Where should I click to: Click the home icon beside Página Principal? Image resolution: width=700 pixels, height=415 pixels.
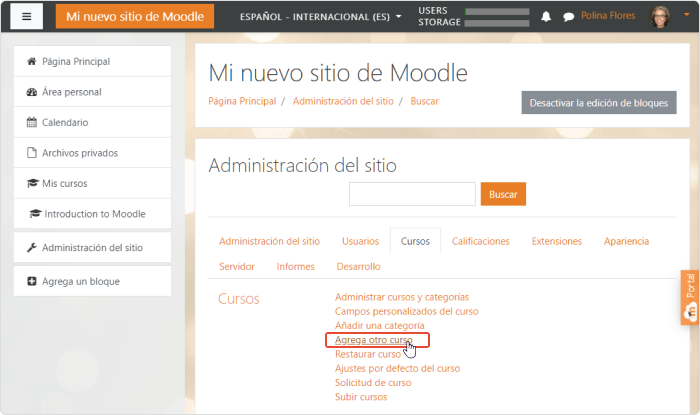(x=31, y=62)
